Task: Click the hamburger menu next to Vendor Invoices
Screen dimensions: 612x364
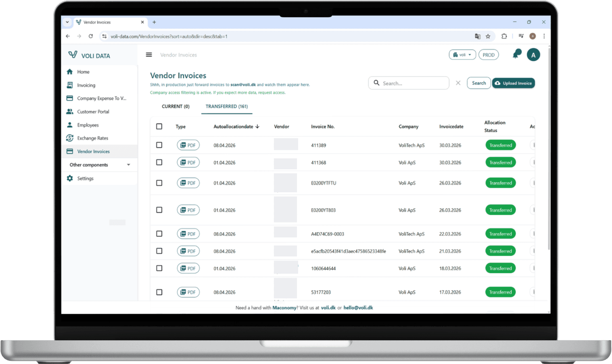Action: [x=149, y=54]
